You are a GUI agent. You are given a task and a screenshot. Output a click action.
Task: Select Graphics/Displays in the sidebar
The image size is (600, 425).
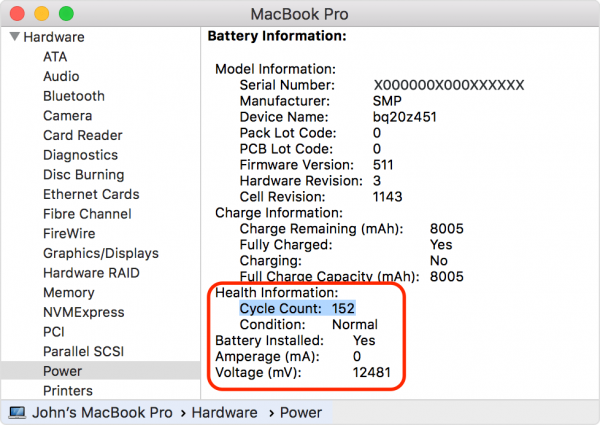point(100,253)
